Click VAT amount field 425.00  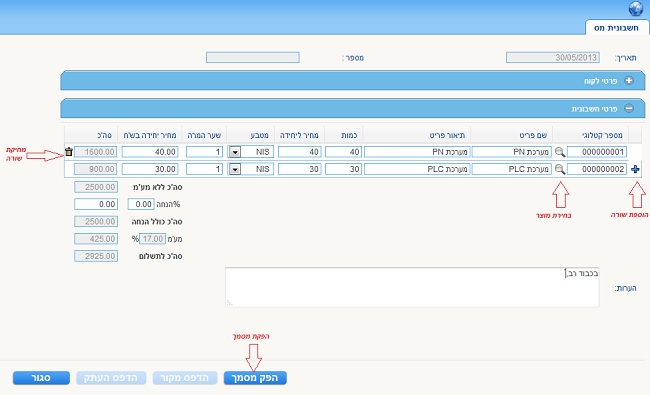[96, 239]
